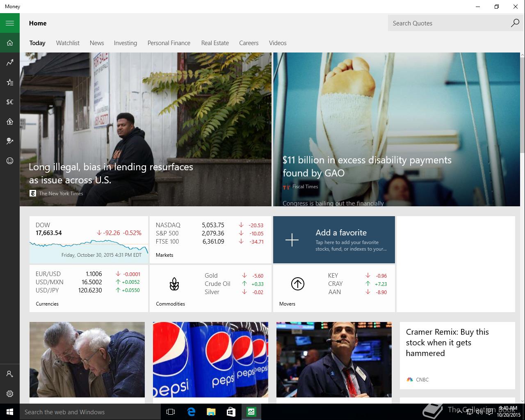Screen dimensions: 525x420
Task: Click the page scrollbar down arrow
Action: click(523, 401)
